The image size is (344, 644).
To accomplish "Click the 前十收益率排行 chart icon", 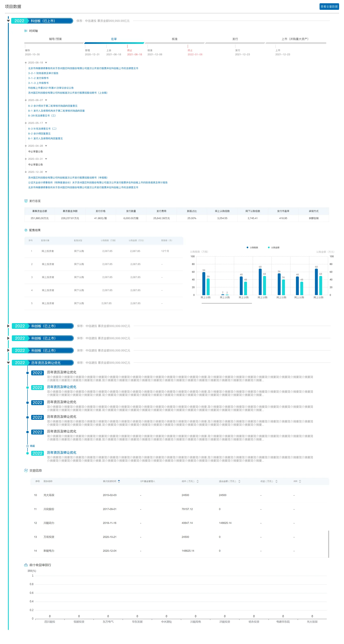I will point(26,565).
